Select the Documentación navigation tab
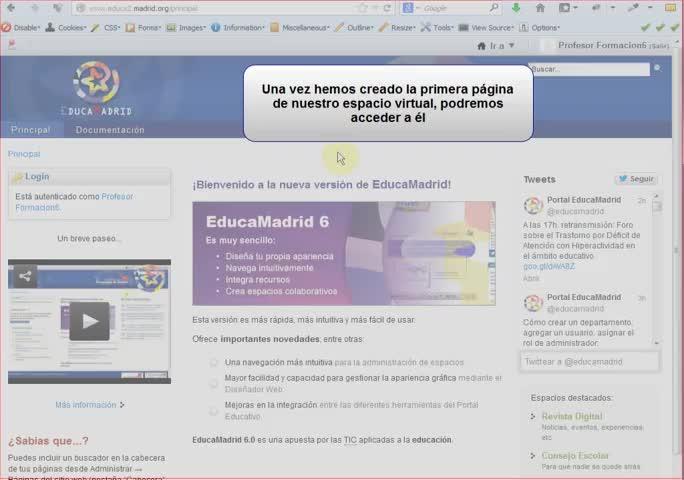The width and height of the screenshot is (684, 480). [x=110, y=130]
